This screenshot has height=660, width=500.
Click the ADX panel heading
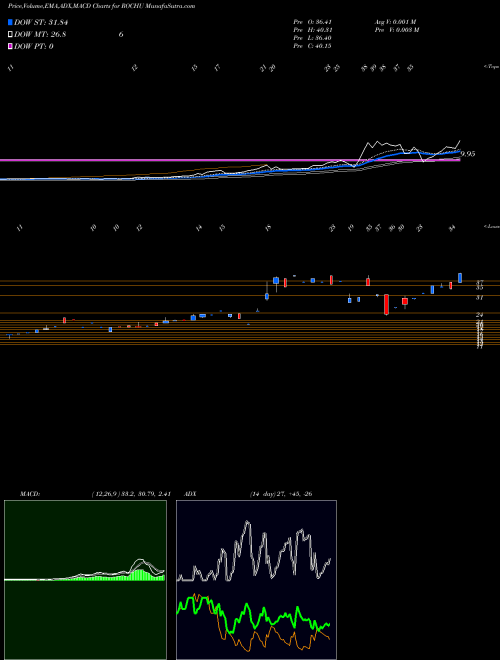(x=191, y=494)
